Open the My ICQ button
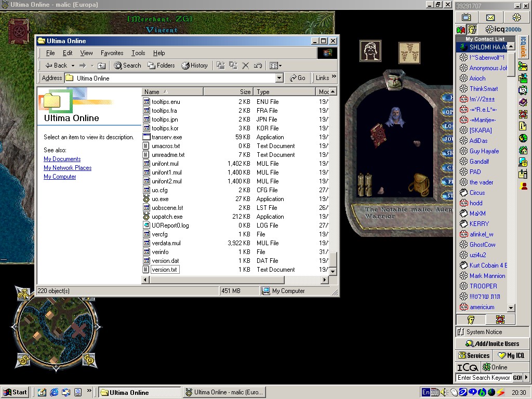The height and width of the screenshot is (399, 532). tap(511, 355)
